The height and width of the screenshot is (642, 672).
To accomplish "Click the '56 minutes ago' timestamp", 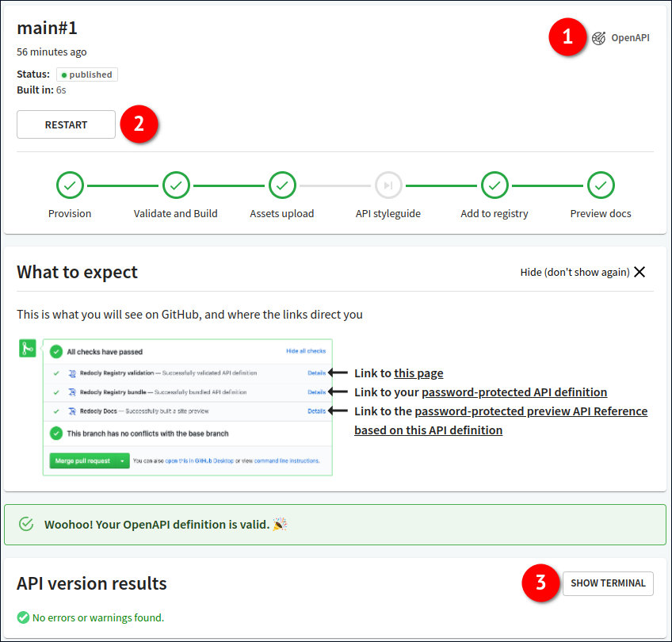I will coord(52,52).
